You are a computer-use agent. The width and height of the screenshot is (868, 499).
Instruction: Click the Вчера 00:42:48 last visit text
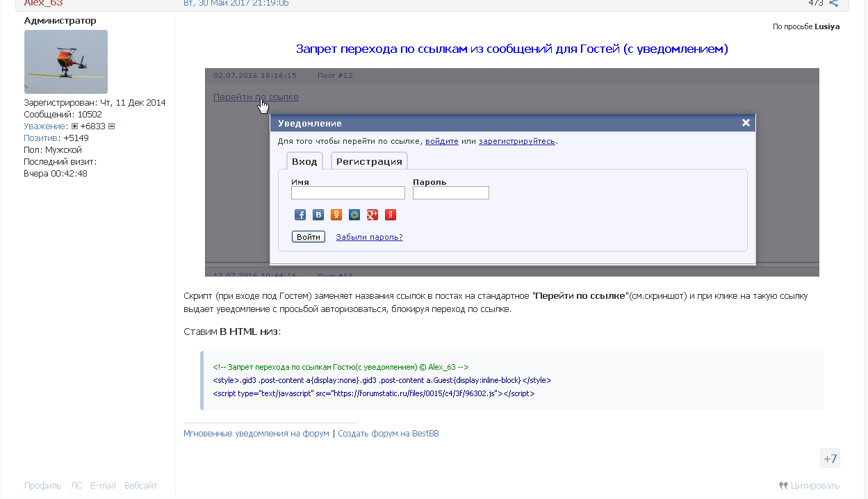(x=56, y=174)
